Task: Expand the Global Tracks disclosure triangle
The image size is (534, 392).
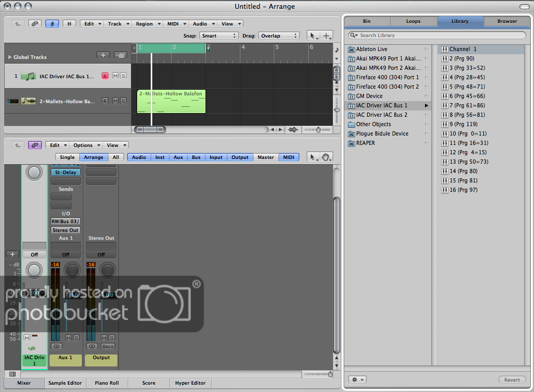Action: (x=9, y=57)
